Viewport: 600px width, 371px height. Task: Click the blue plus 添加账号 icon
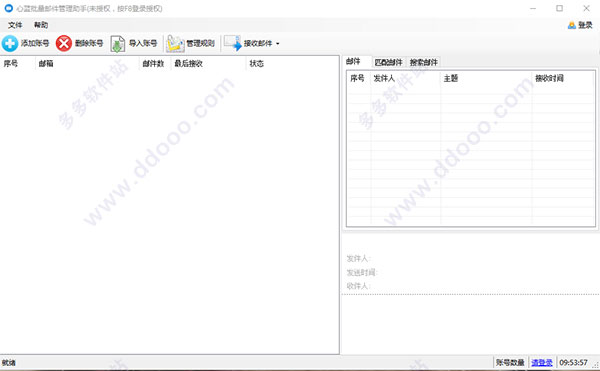point(10,43)
